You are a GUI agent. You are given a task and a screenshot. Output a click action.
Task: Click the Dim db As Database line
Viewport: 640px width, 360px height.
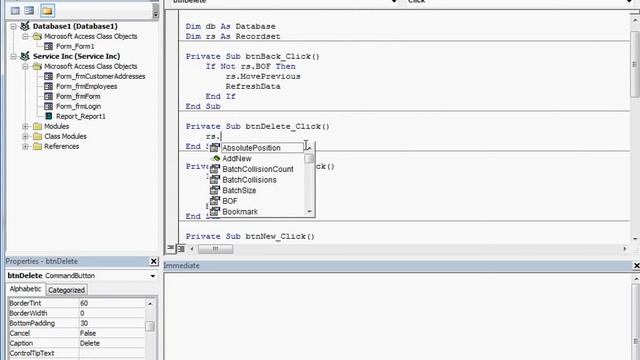pos(231,26)
